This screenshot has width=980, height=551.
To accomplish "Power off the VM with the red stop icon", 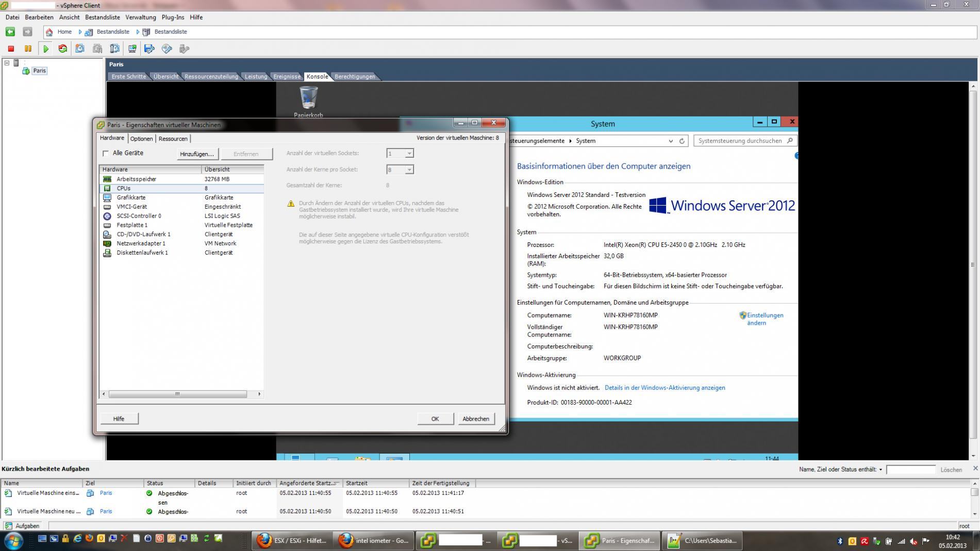I will tap(11, 48).
